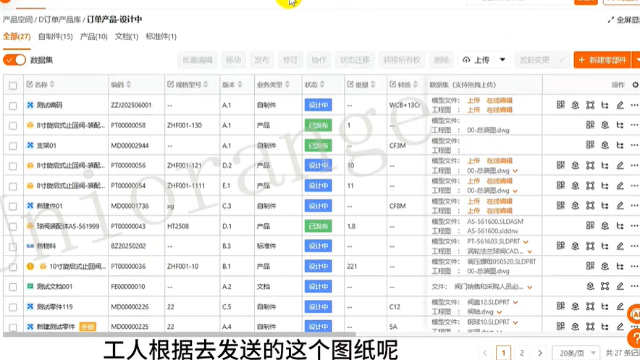Open the 20条/页 page size dropdown
Screen dimensions: 640x360
pos(576,353)
